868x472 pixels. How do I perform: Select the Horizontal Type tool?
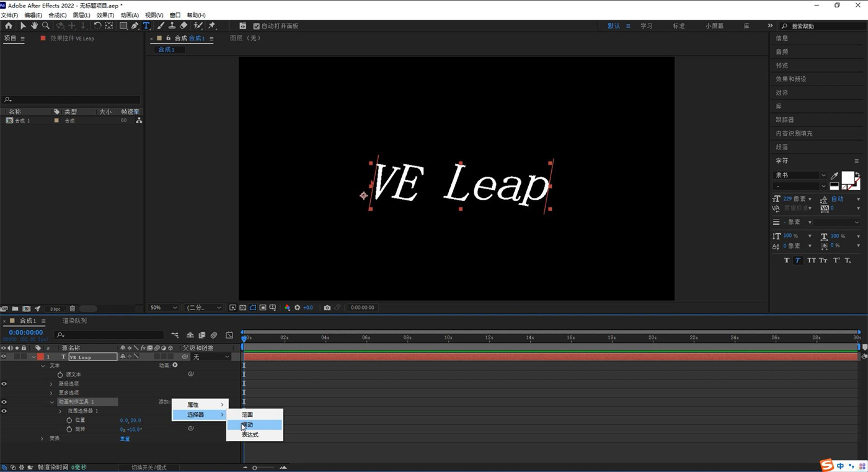146,26
